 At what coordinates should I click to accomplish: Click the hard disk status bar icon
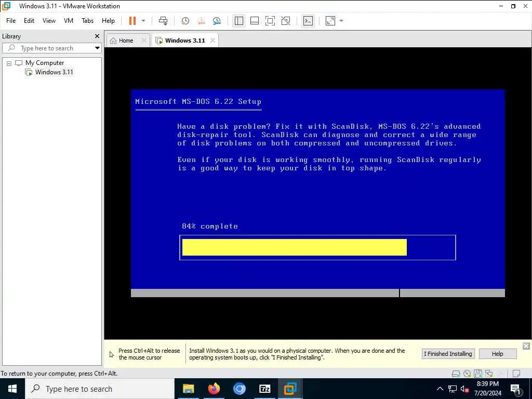click(456, 374)
